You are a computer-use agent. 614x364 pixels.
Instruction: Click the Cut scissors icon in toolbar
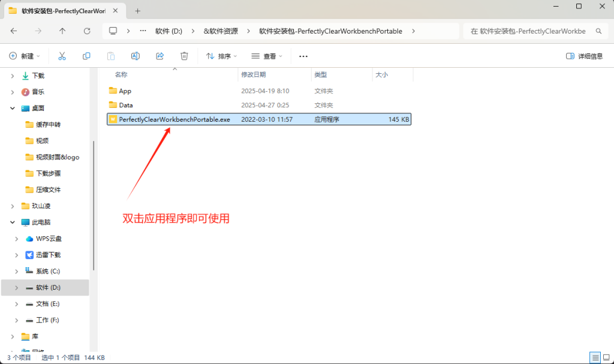coord(62,56)
